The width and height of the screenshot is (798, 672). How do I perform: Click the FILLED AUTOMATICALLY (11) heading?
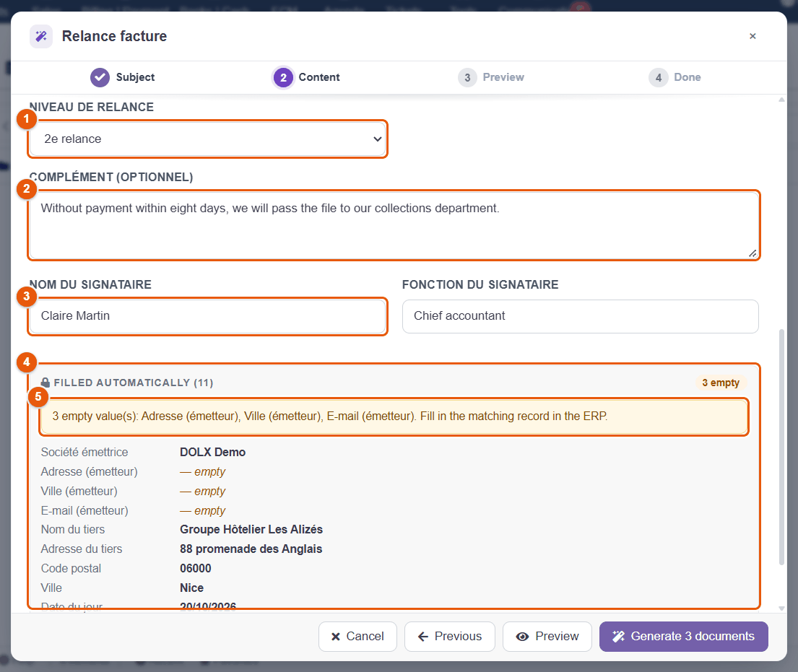coord(134,383)
